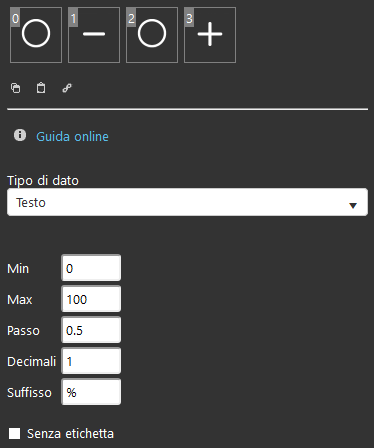The image size is (374, 448).
Task: Select state 1 minus icon tile
Action: [94, 35]
